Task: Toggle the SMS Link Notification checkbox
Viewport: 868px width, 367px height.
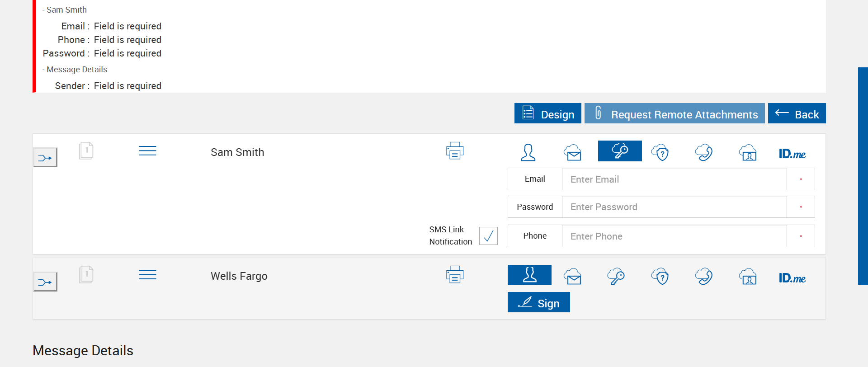Action: pos(488,236)
